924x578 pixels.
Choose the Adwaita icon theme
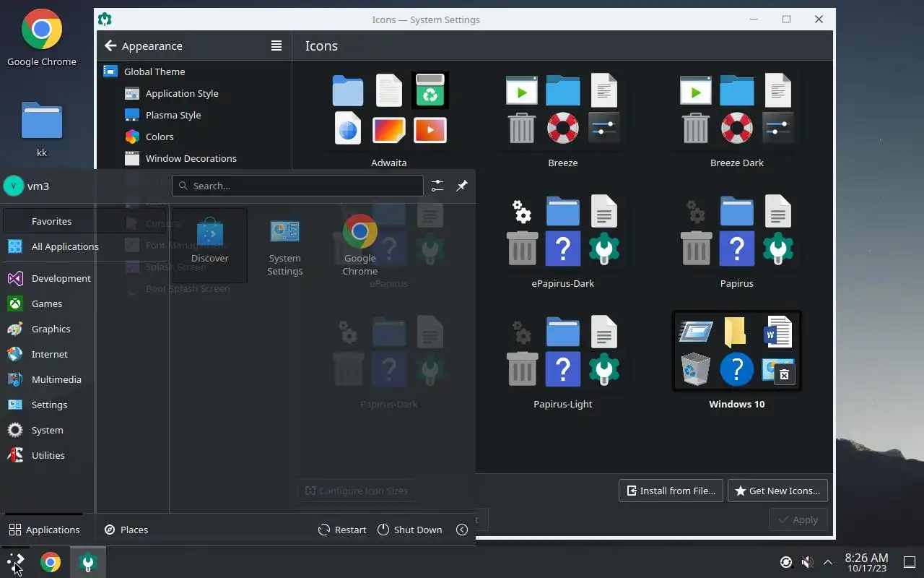coord(389,119)
